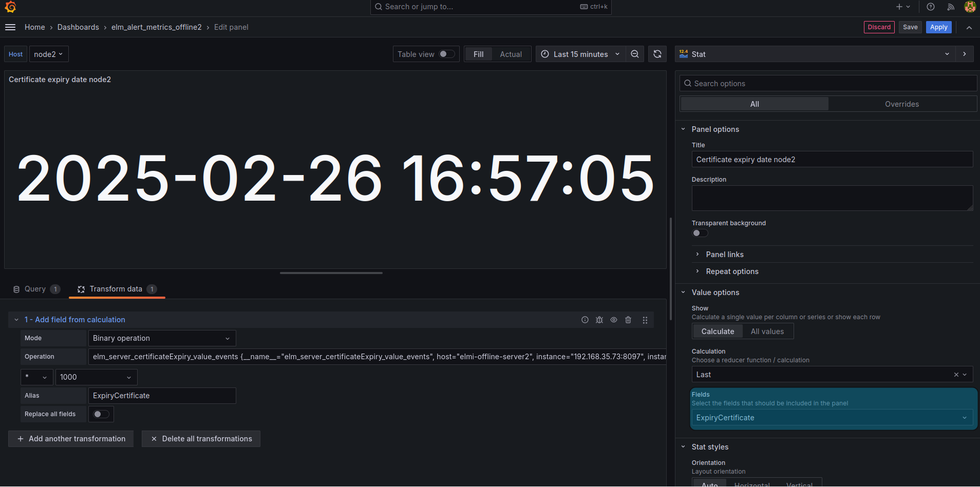Refresh the dashboard with refresh icon
This screenshot has height=487, width=980.
(657, 54)
